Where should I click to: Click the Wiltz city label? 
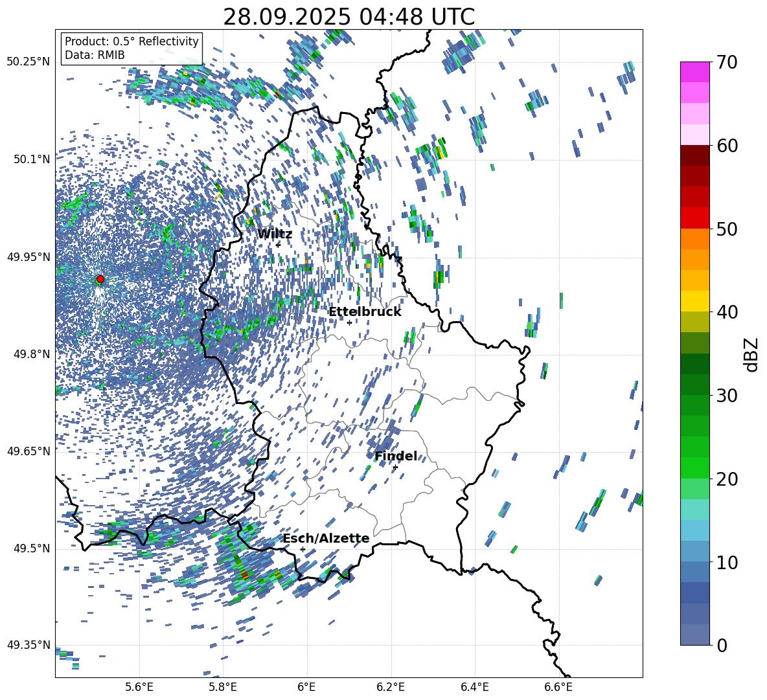pyautogui.click(x=275, y=234)
